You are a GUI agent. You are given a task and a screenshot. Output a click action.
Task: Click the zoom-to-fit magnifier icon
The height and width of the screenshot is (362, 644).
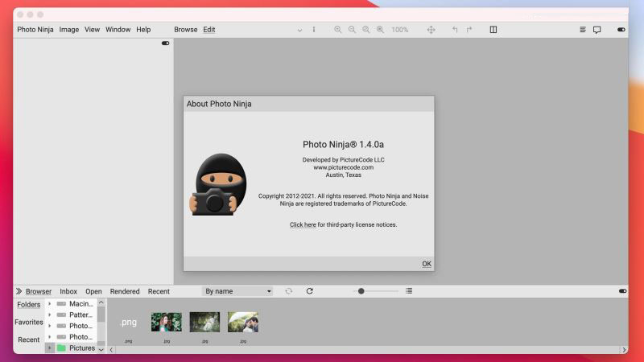pos(366,30)
